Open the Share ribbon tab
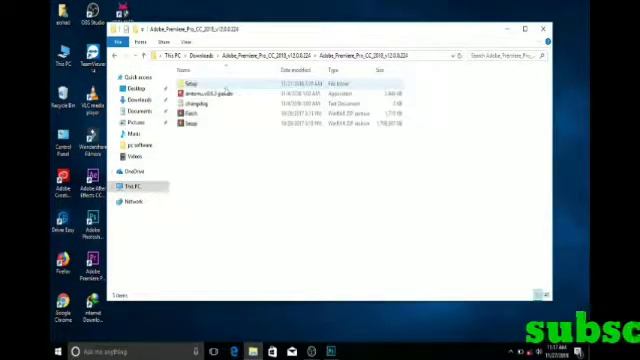The width and height of the screenshot is (640, 360). click(x=164, y=42)
